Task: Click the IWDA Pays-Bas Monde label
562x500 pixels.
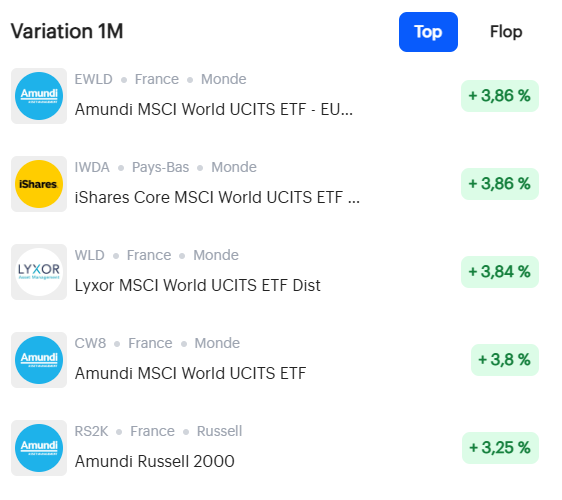Action: (x=166, y=167)
